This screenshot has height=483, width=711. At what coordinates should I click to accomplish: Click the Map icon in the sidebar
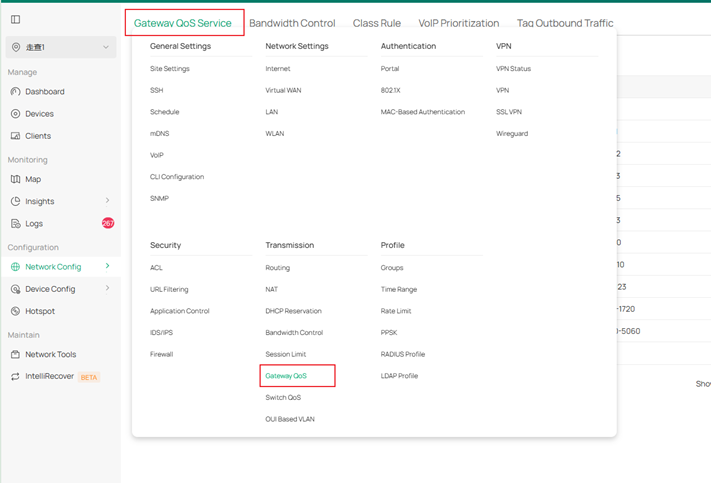15,179
